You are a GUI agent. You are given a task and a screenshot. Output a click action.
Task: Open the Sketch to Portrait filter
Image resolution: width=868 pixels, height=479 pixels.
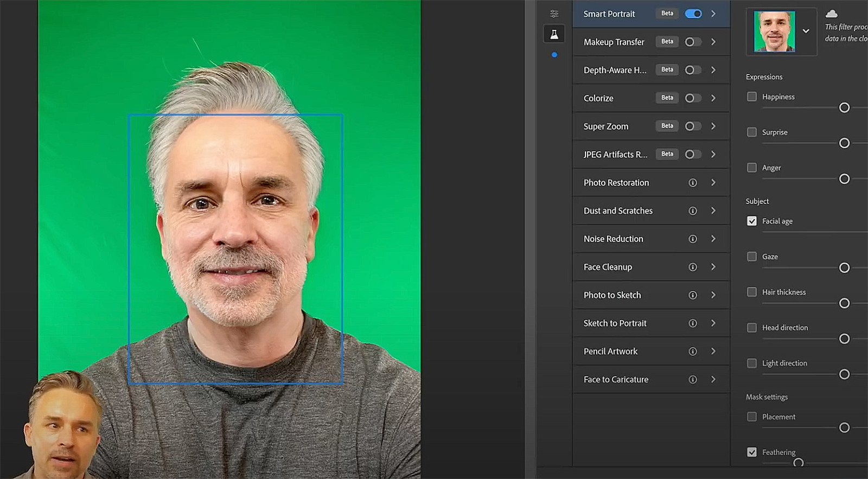tap(615, 323)
